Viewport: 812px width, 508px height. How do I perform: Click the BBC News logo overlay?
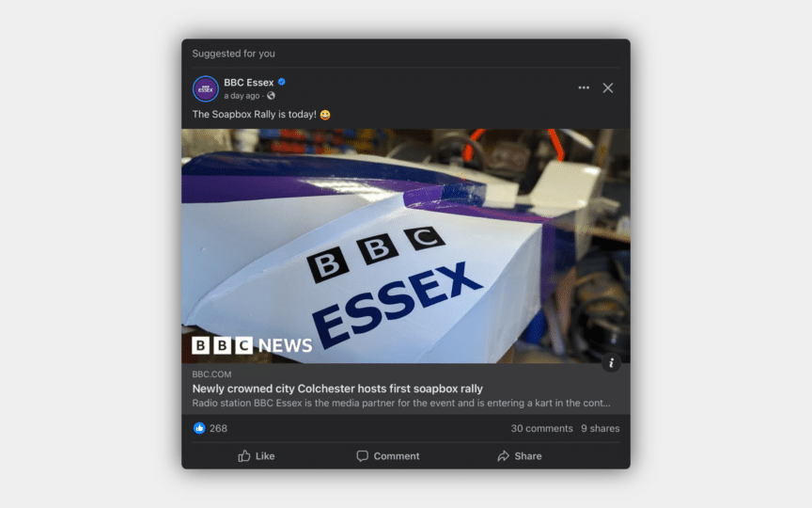252,345
